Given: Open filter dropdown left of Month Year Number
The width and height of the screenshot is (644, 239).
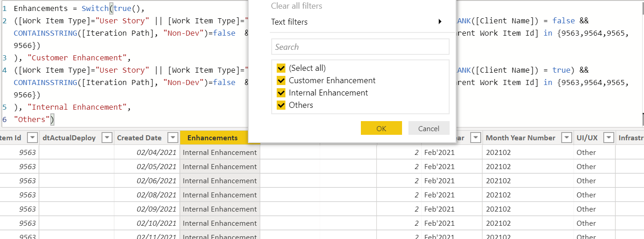Looking at the screenshot, I should click(x=476, y=138).
